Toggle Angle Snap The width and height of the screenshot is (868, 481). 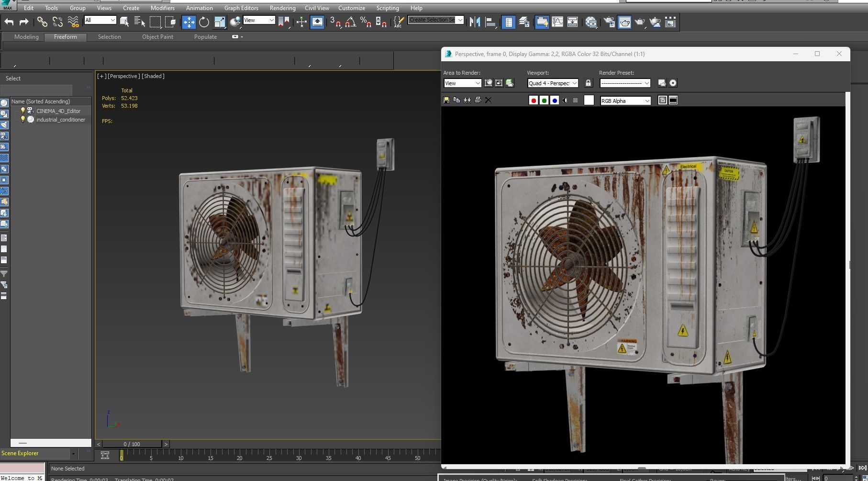(x=351, y=22)
